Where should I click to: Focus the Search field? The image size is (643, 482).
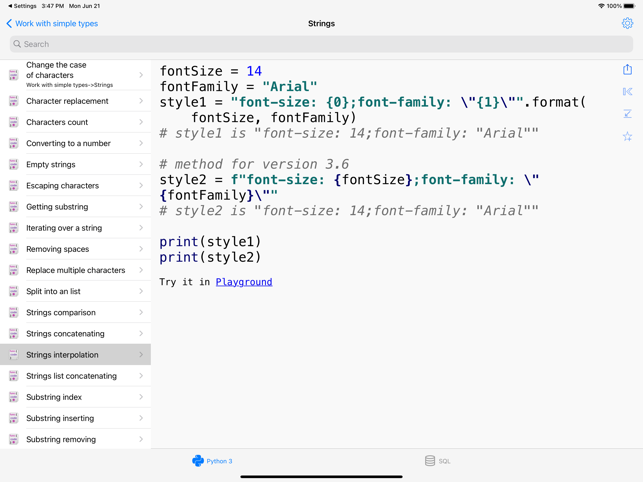coord(321,44)
